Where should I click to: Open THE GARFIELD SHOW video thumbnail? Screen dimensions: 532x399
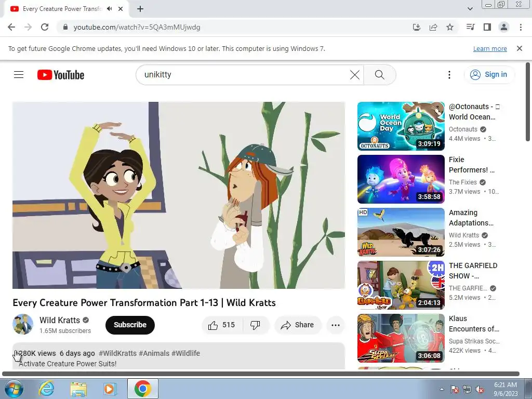pyautogui.click(x=401, y=285)
